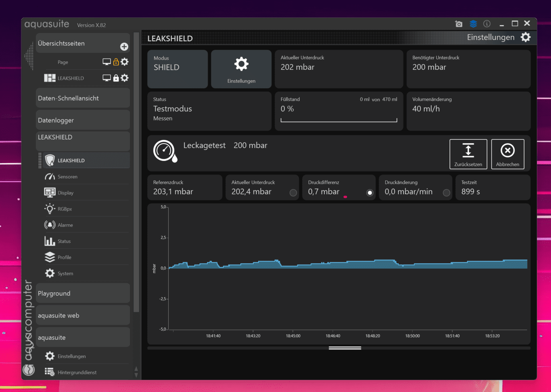Image resolution: width=551 pixels, height=392 pixels.
Task: Click the Zurücksetzen button
Action: tap(468, 154)
